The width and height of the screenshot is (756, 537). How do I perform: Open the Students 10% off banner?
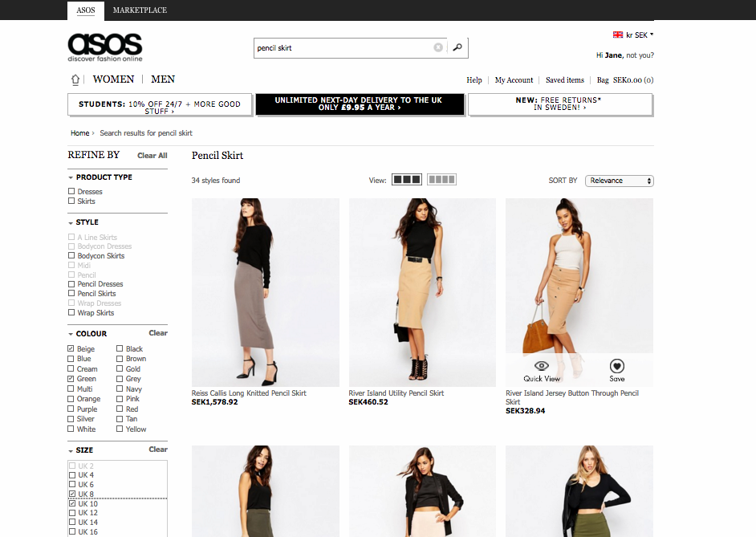160,104
